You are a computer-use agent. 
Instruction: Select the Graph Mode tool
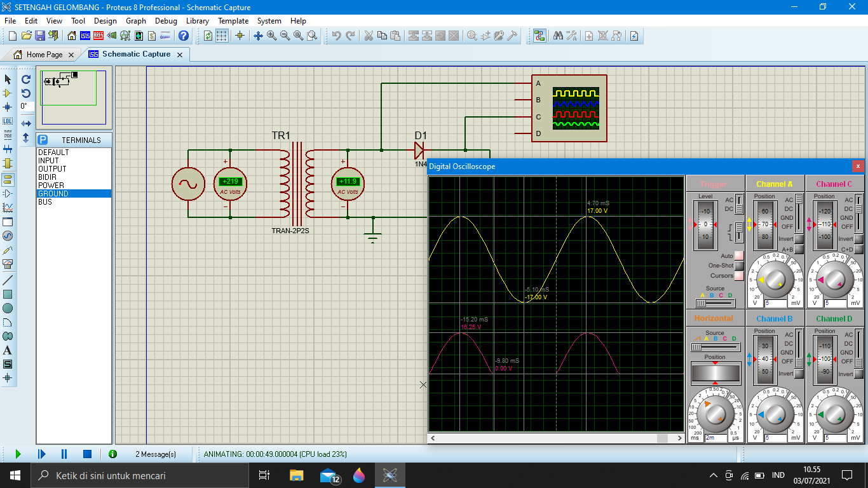pos(8,207)
